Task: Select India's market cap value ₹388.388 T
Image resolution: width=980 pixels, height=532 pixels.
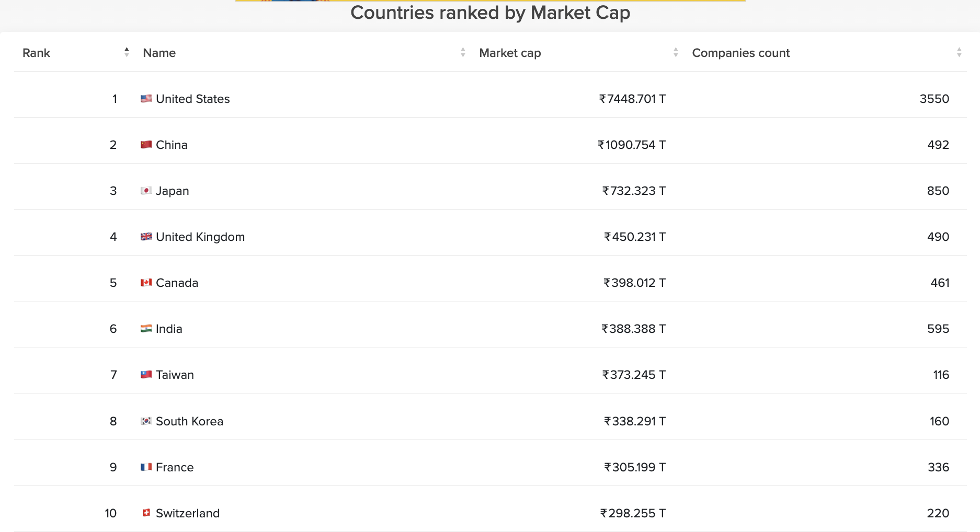Action: [633, 329]
